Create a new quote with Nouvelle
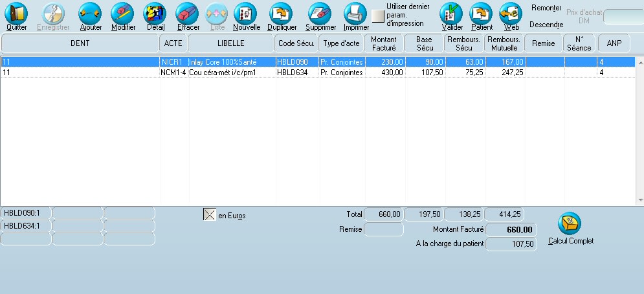This screenshot has height=294, width=644. (x=246, y=13)
